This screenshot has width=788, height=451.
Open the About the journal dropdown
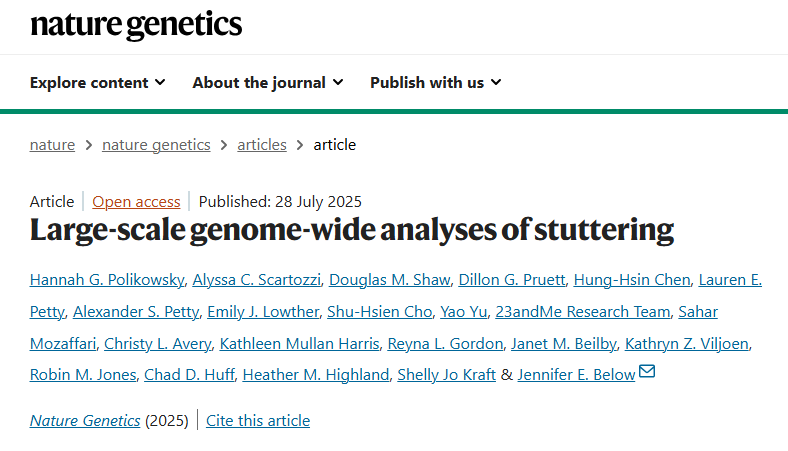coord(268,82)
